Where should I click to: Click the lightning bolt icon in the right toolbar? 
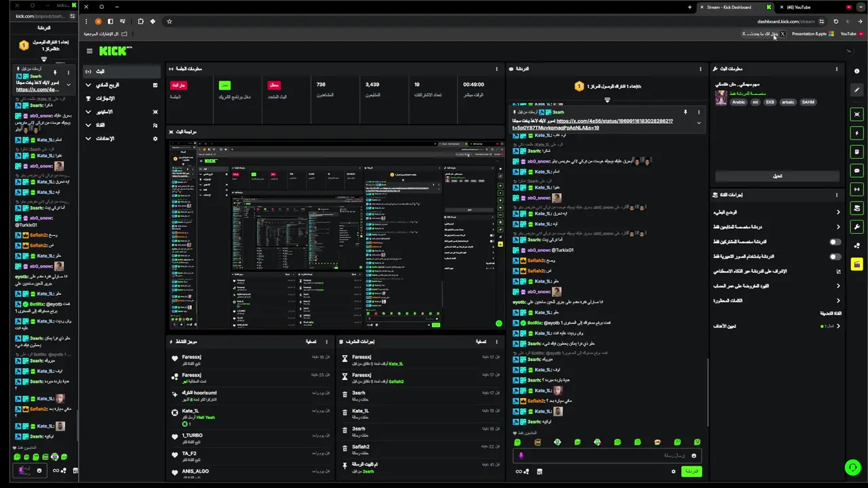(857, 133)
